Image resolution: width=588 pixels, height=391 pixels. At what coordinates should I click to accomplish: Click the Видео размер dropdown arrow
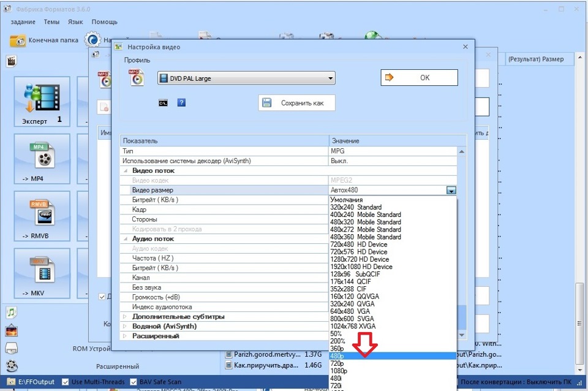point(451,191)
